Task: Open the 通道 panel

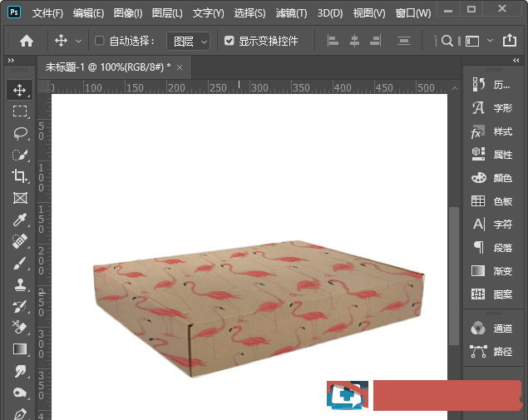Action: (x=493, y=329)
